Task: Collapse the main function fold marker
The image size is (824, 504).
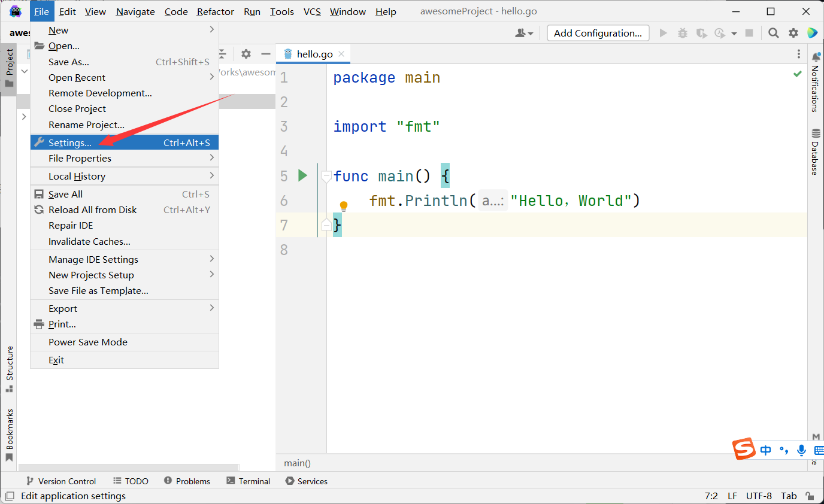Action: click(326, 176)
